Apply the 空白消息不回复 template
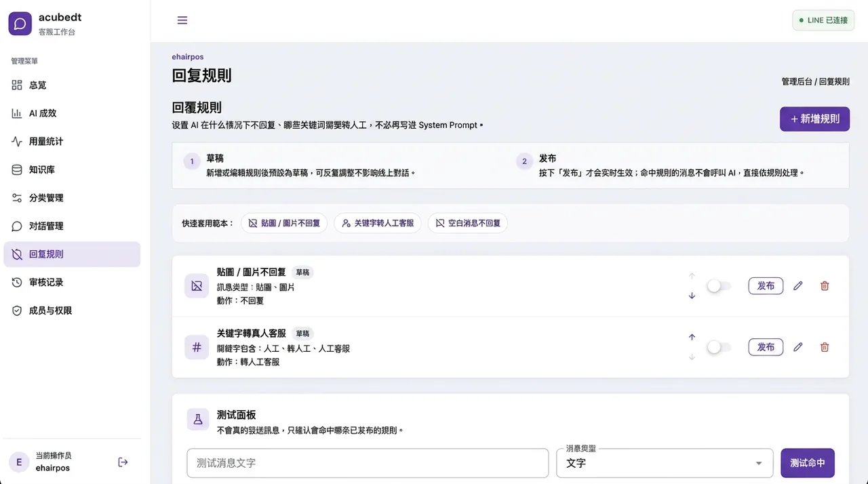Image resolution: width=868 pixels, height=484 pixels. tap(467, 223)
